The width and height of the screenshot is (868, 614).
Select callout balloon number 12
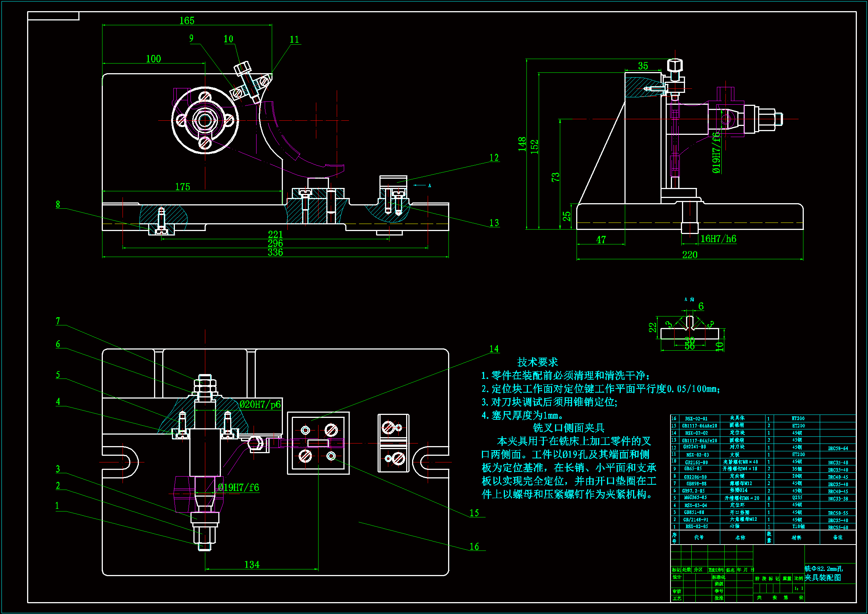[x=494, y=157]
